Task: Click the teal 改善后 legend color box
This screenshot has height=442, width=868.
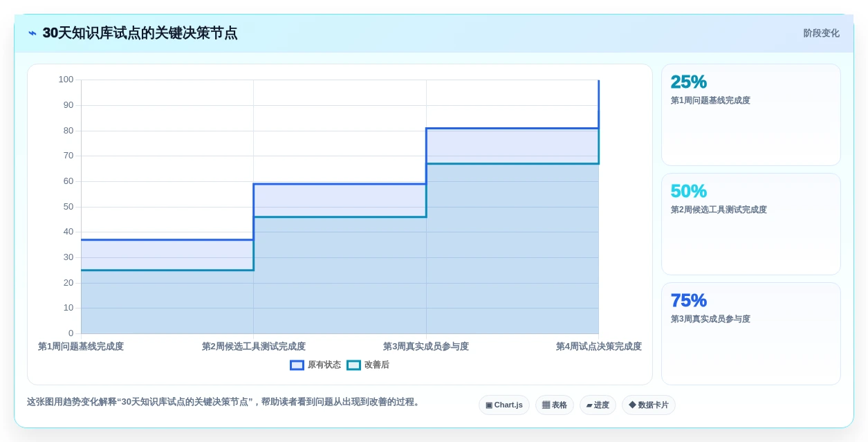Action: [353, 365]
